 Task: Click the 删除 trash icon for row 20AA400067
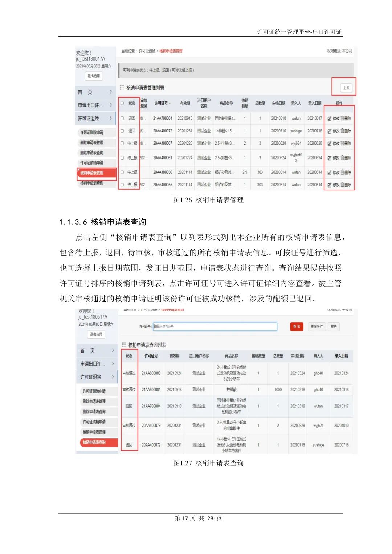tap(342, 144)
